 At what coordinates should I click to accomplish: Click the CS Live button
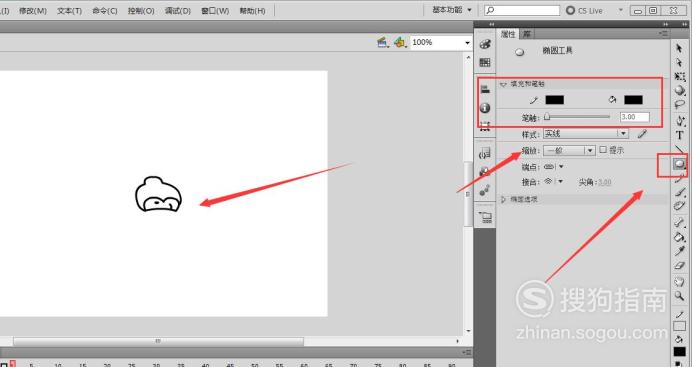coord(585,10)
